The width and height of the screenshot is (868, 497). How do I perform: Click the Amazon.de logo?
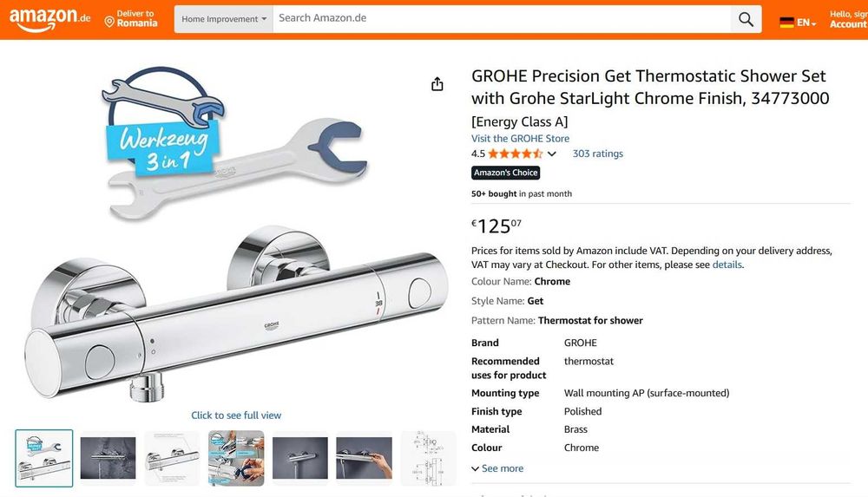(x=50, y=19)
